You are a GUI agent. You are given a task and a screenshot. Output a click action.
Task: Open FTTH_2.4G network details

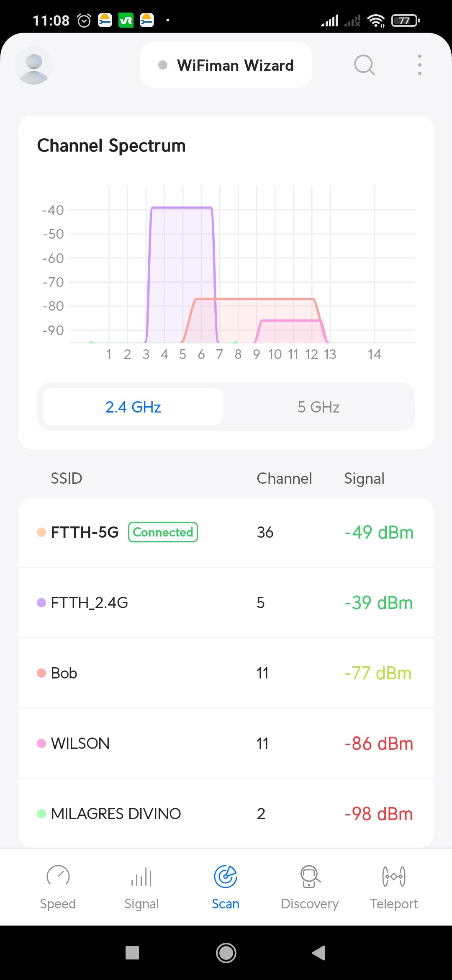point(226,603)
